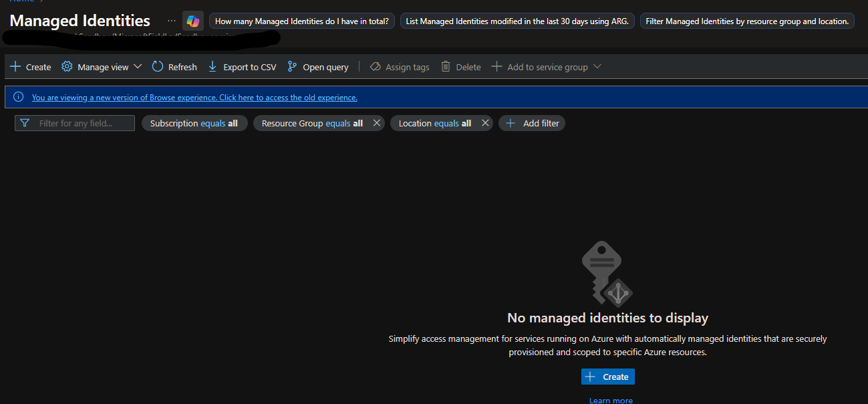This screenshot has width=868, height=404.
Task: Select 'How many Managed Identities' suggestion
Action: pos(302,21)
